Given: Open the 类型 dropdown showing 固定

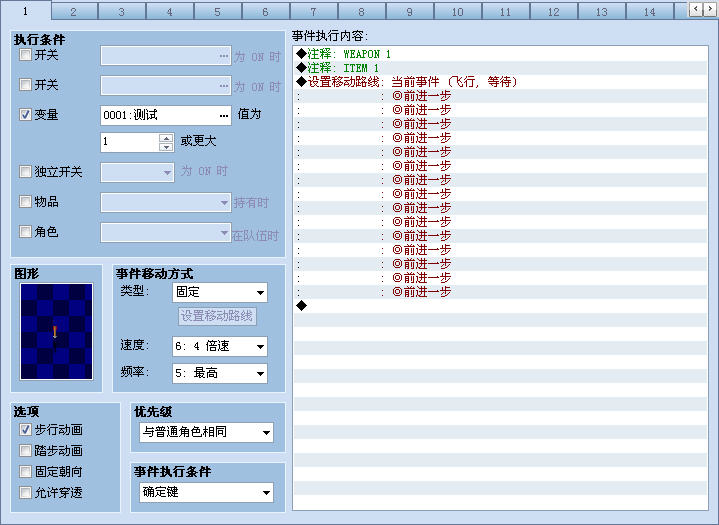Looking at the screenshot, I should pyautogui.click(x=220, y=293).
